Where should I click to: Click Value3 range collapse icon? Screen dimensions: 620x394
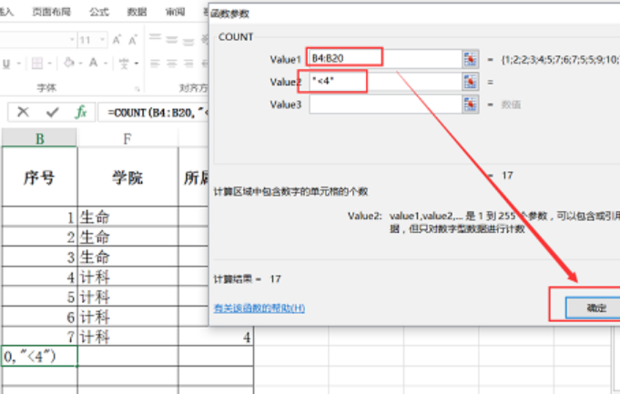tap(470, 104)
